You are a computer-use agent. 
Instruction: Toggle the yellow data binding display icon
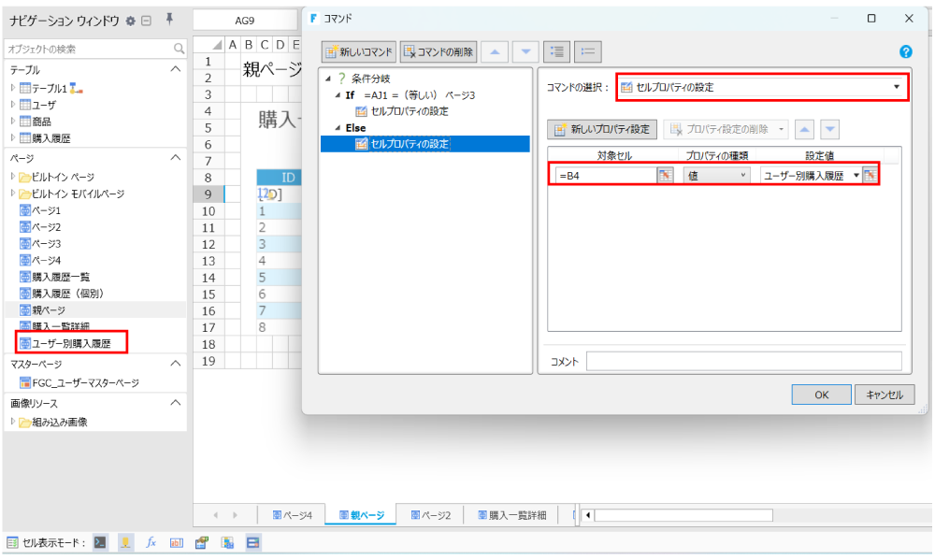(x=126, y=543)
